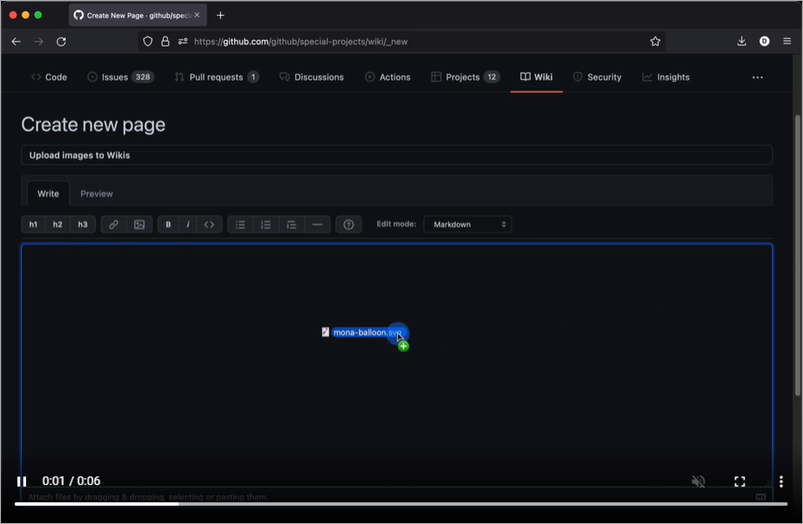
Task: Insert code snippet formatting
Action: click(x=209, y=224)
